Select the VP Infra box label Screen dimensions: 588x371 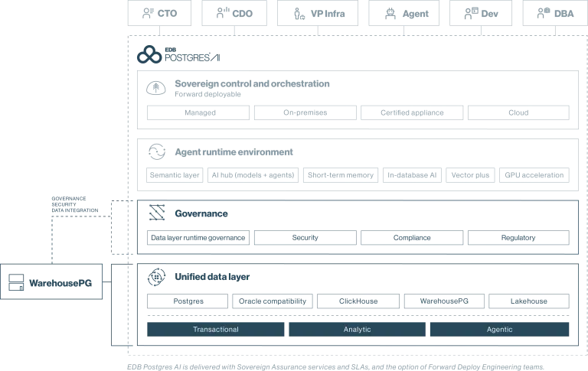click(x=328, y=14)
